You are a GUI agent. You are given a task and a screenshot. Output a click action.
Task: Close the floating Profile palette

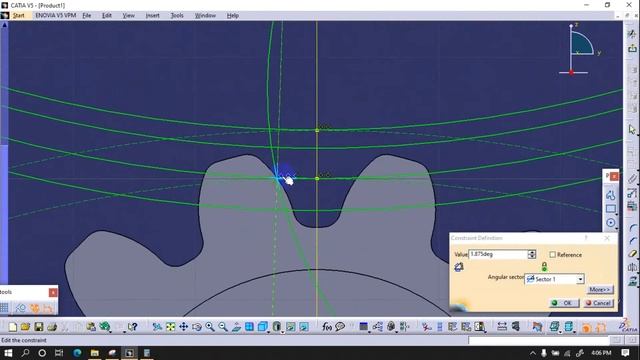[x=614, y=176]
